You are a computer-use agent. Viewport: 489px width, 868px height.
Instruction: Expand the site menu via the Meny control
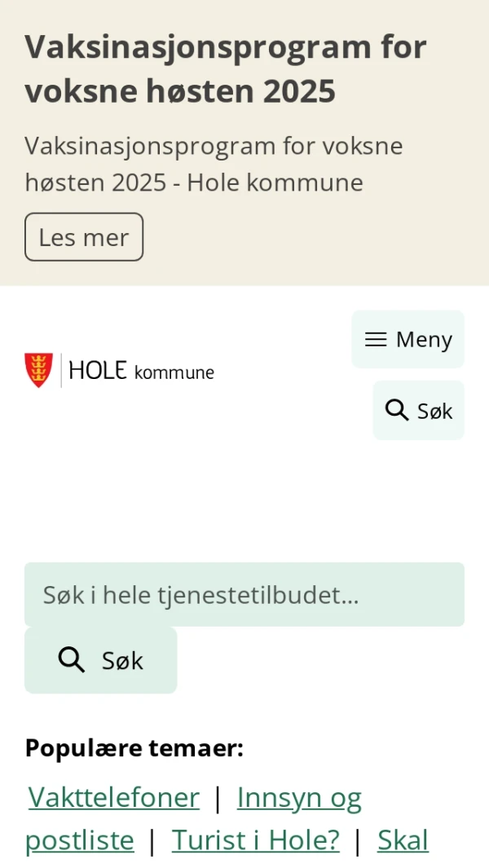(x=407, y=339)
